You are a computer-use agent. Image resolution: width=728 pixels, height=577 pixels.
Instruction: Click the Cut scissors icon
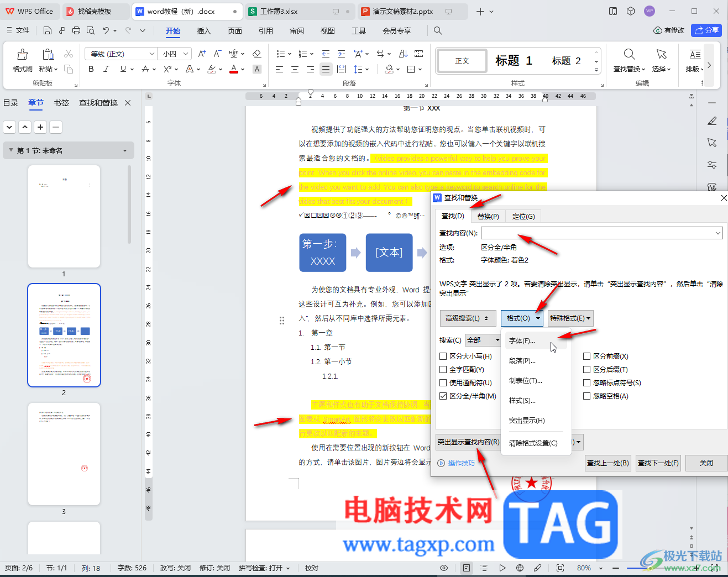pos(69,54)
